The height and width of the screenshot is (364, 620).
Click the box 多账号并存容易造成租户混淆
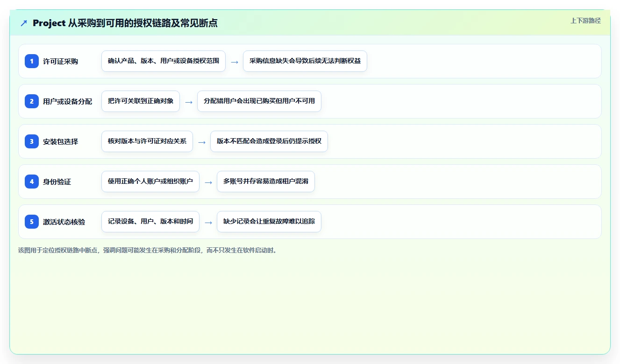pyautogui.click(x=266, y=182)
